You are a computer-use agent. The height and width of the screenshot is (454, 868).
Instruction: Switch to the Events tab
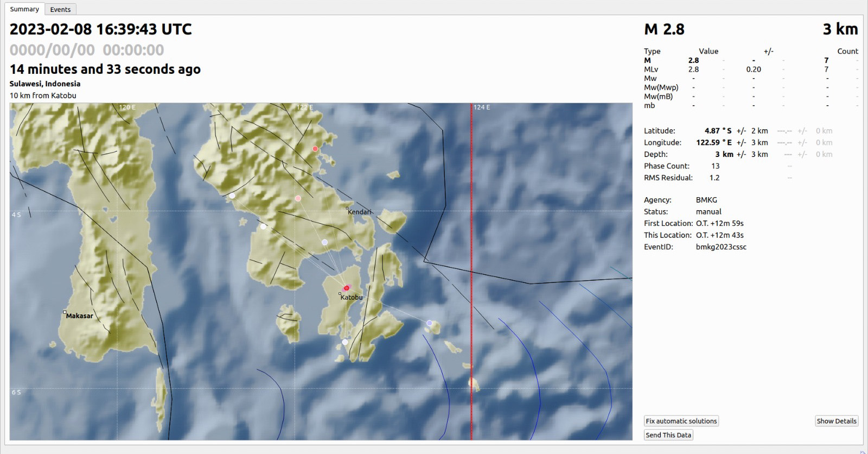click(x=60, y=9)
